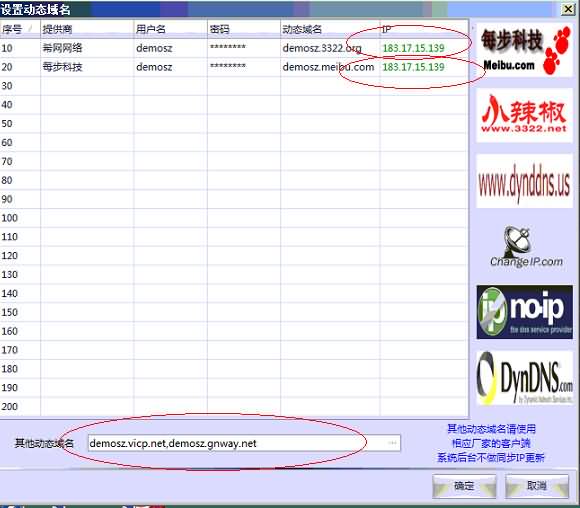This screenshot has width=580, height=508.
Task: Open the www.3322.net chili pepper logo
Action: click(525, 115)
